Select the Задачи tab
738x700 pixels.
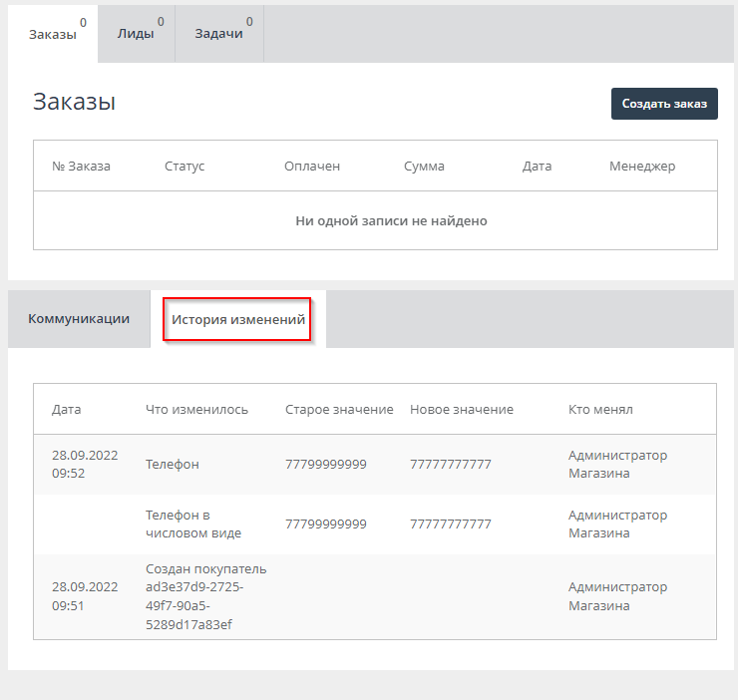pos(220,34)
